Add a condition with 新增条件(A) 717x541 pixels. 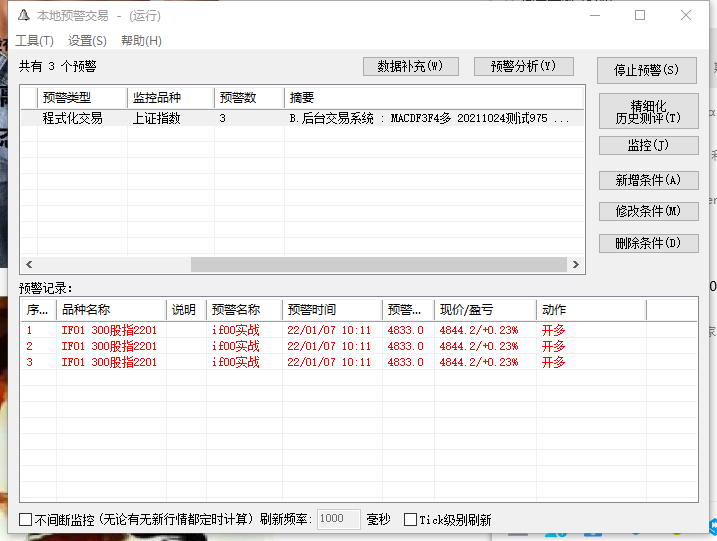pos(646,181)
